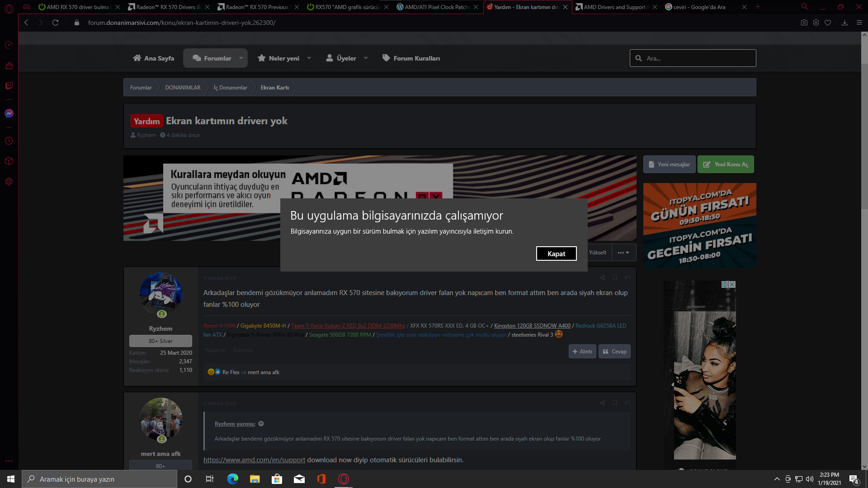Open Twitch panel in Opera sidebar
868x488 pixels.
click(9, 86)
